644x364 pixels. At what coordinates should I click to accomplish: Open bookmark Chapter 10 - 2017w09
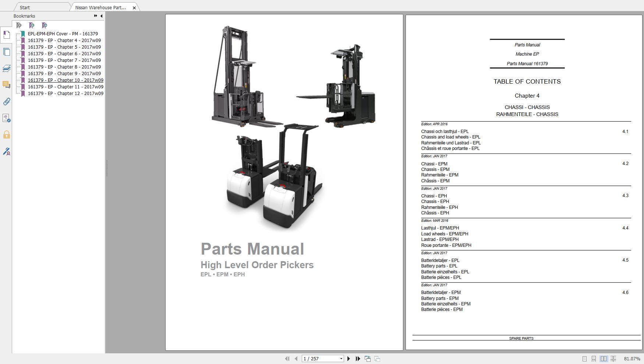tap(66, 80)
